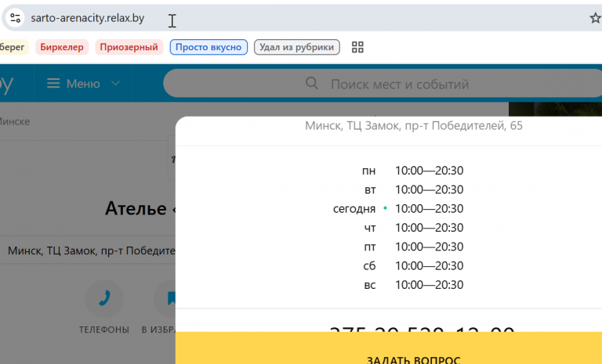Select the сб schedule row

coord(414,266)
